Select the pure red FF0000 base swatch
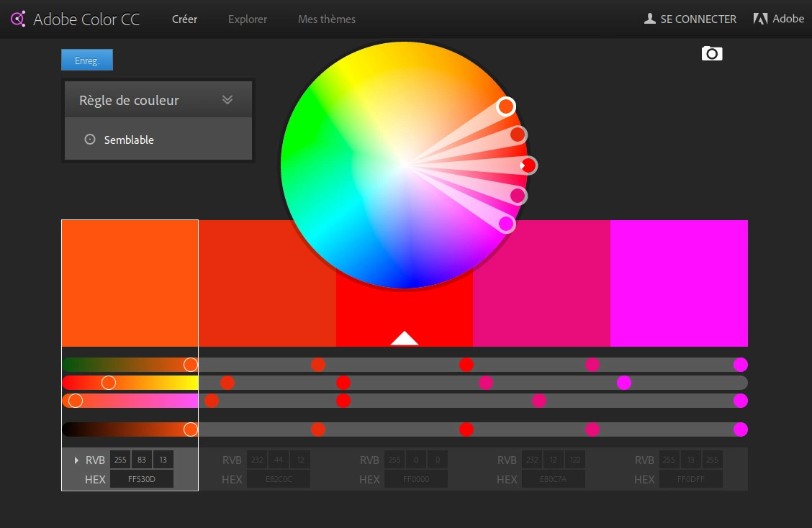The width and height of the screenshot is (812, 528). pos(405,316)
